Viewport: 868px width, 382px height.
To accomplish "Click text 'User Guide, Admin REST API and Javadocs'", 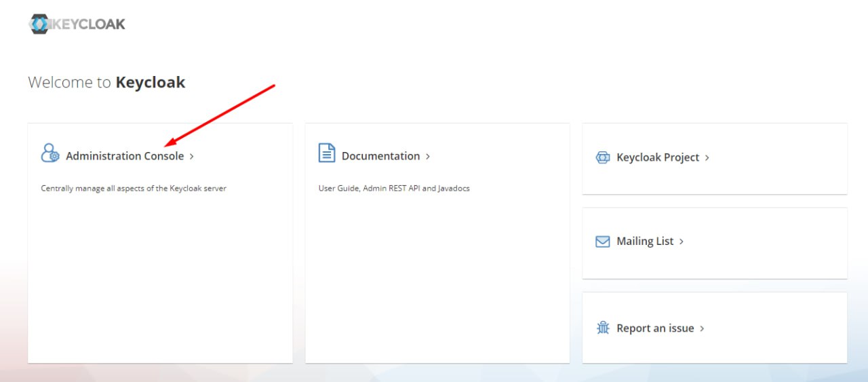I will (x=394, y=189).
